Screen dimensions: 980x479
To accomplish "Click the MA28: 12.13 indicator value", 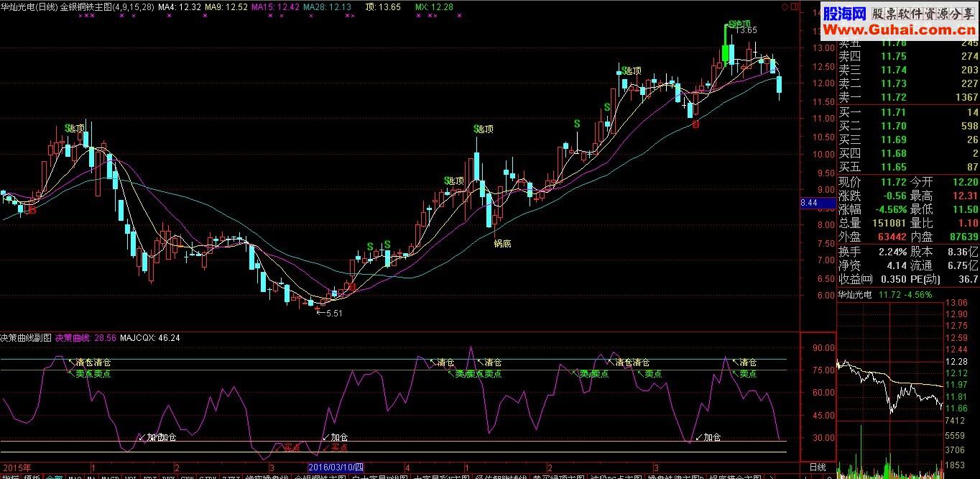I will (328, 6).
